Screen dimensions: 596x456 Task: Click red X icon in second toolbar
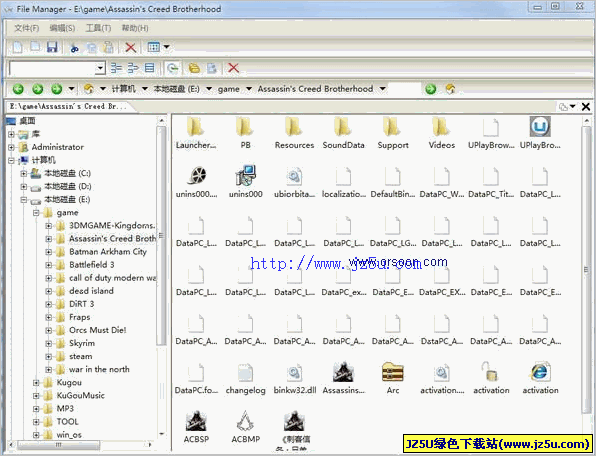[233, 68]
